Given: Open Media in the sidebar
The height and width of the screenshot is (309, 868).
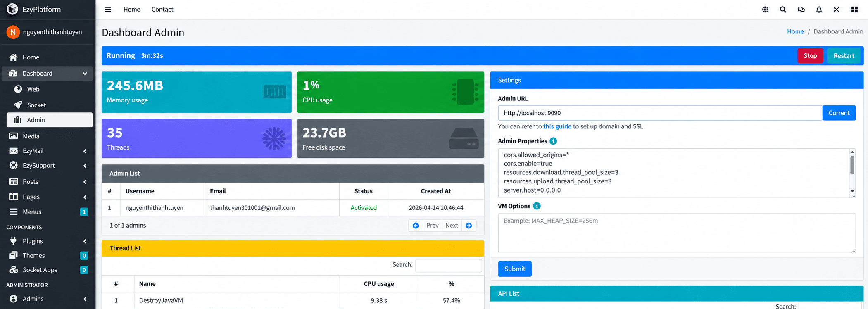Looking at the screenshot, I should pos(47,136).
